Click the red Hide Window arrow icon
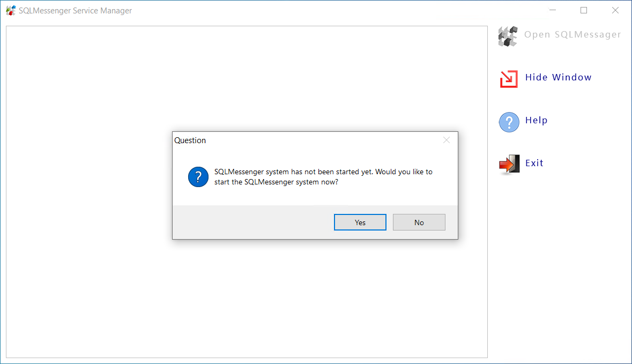Viewport: 632px width, 364px height. point(509,79)
